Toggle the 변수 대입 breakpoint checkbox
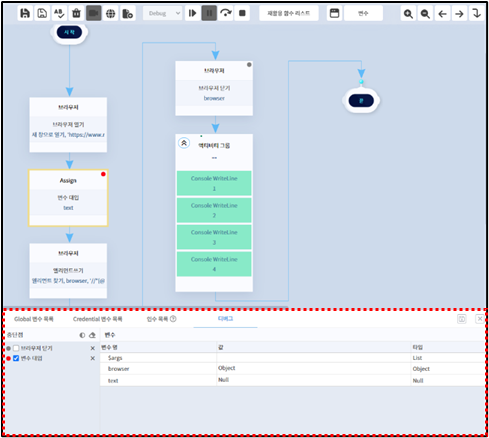The width and height of the screenshot is (489, 438). pos(16,358)
